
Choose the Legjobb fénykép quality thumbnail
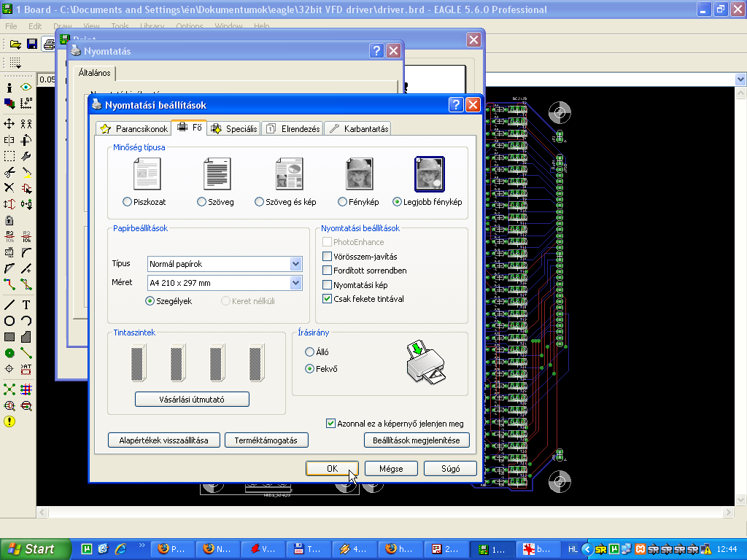(429, 174)
